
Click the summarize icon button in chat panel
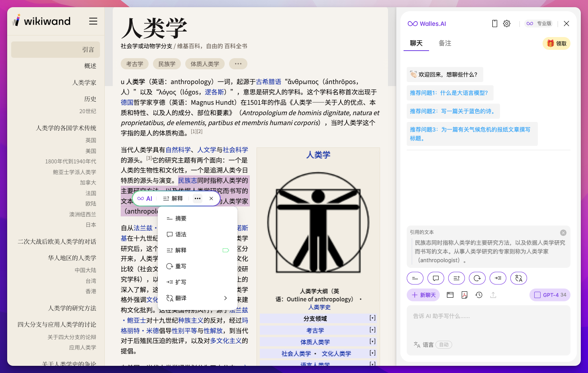pos(415,278)
